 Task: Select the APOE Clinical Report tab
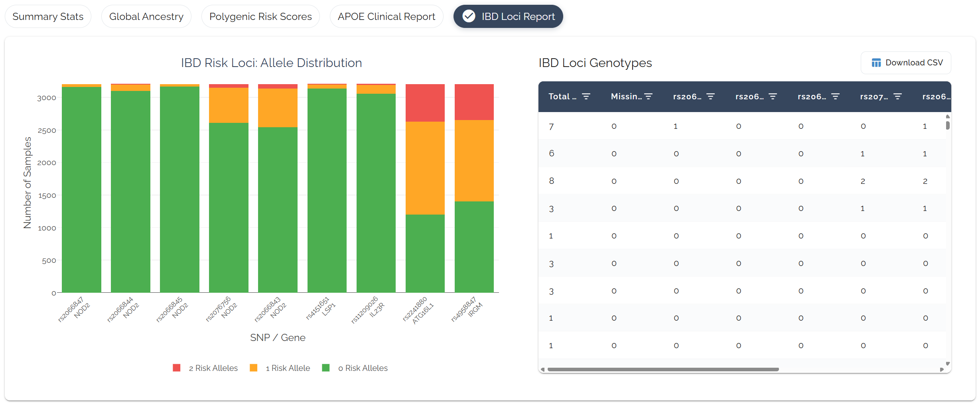pyautogui.click(x=386, y=16)
